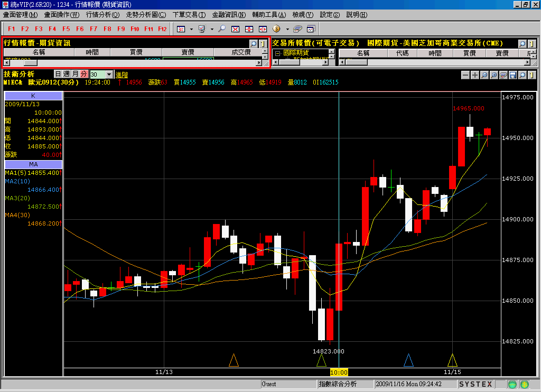Viewport: 541px width, 392px height.
Task: Select 週 (weekly) period toggle
Action: pos(66,74)
